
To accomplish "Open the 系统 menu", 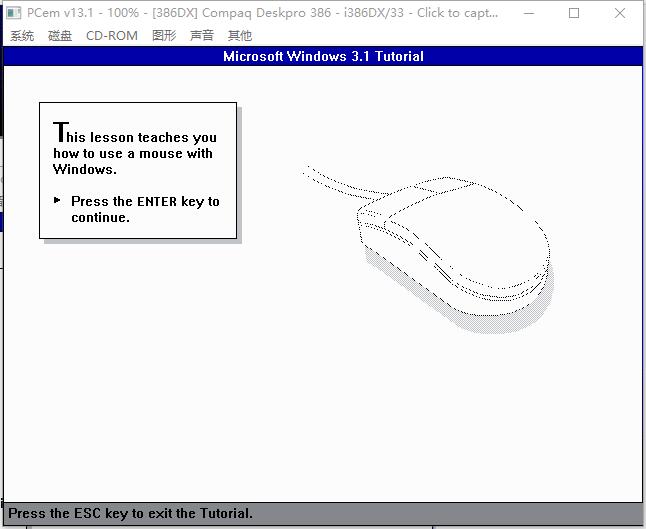I will (22, 36).
